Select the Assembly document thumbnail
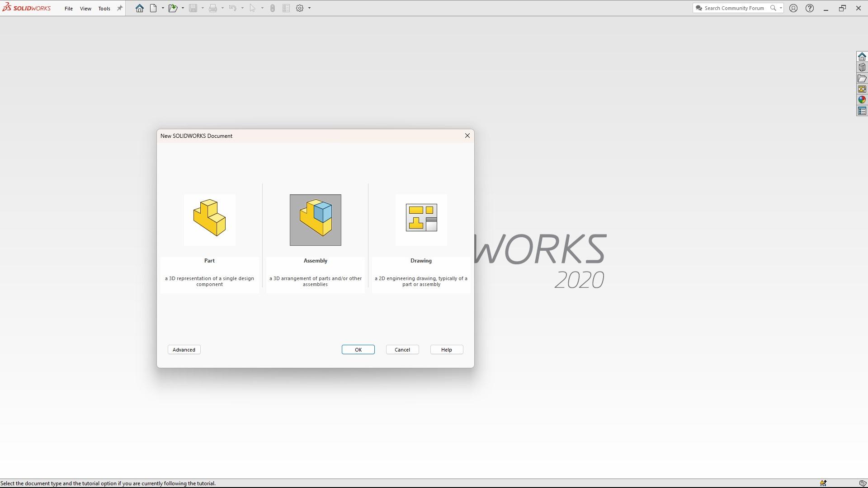This screenshot has width=868, height=488. (316, 220)
